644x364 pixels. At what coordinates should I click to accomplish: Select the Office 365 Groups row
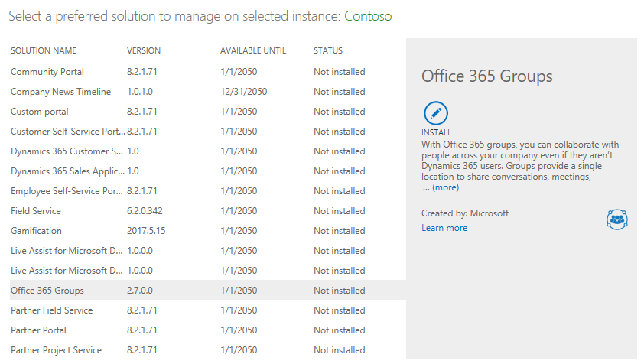pos(208,291)
